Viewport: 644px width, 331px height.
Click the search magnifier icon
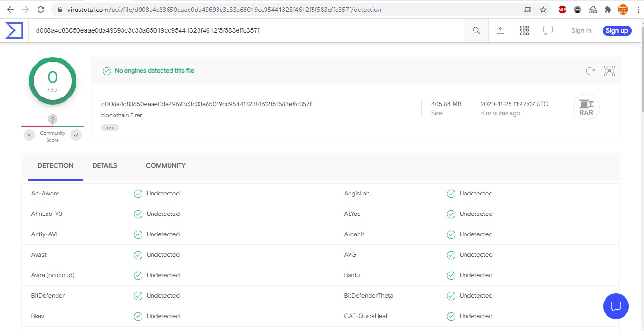tap(476, 30)
